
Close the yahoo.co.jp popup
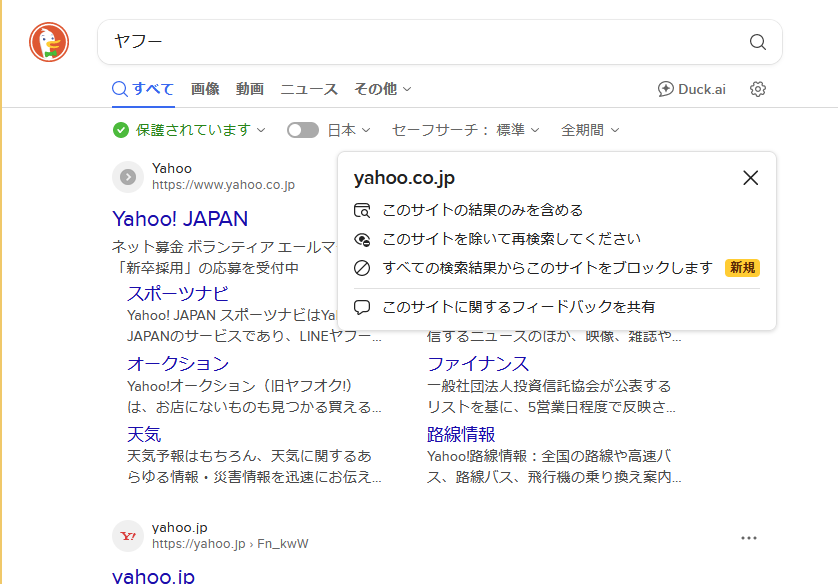[x=750, y=178]
